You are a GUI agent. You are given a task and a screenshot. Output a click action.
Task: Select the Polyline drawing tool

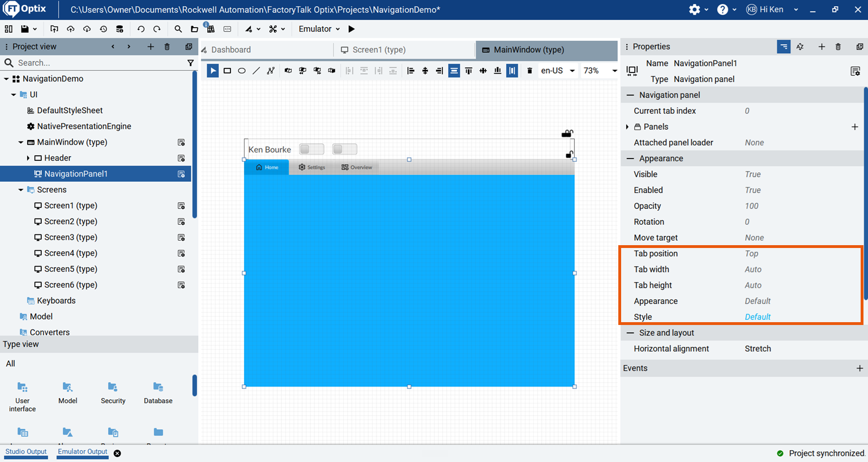pyautogui.click(x=271, y=71)
